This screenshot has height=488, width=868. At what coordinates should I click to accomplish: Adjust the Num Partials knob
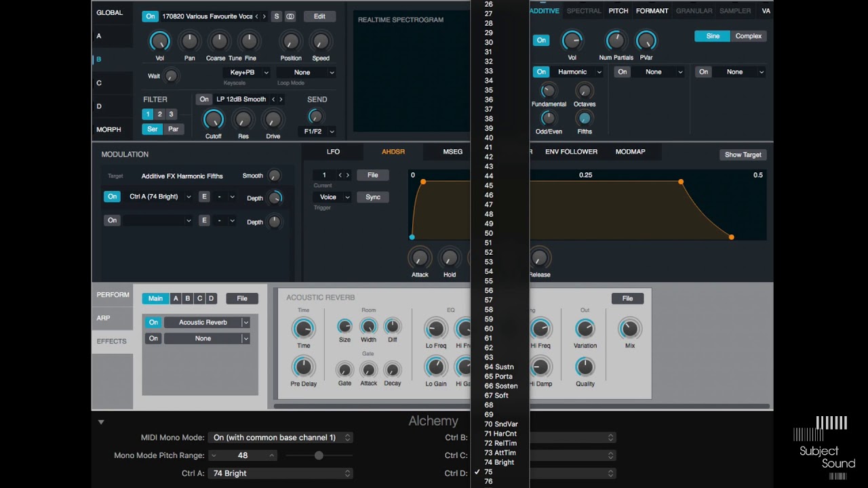coord(616,41)
